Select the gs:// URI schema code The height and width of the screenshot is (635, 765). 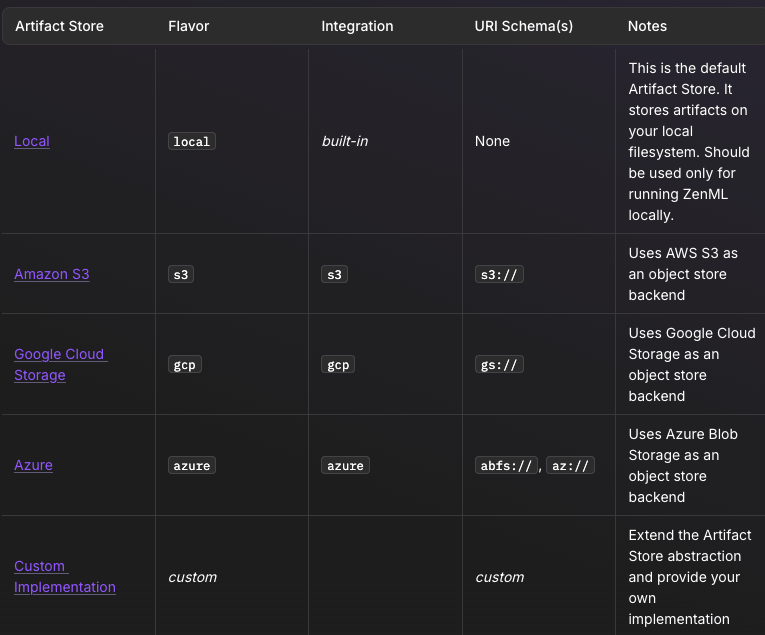click(x=499, y=365)
